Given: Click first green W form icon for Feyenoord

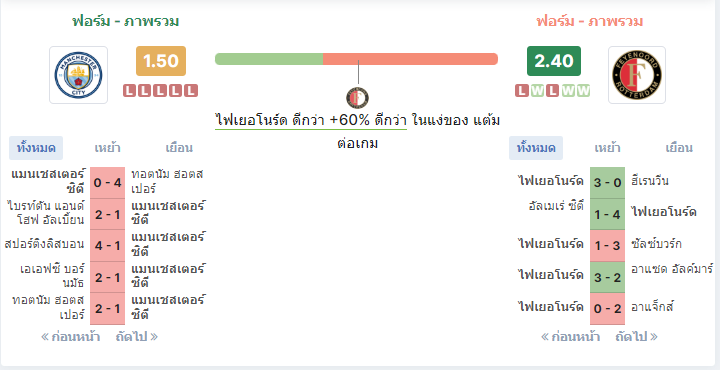Looking at the screenshot, I should tap(537, 90).
